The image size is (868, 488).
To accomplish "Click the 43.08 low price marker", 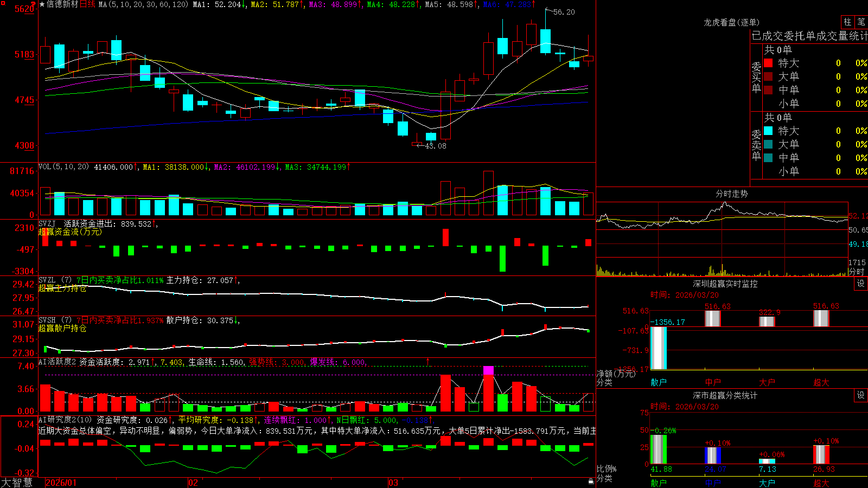I will click(x=436, y=146).
